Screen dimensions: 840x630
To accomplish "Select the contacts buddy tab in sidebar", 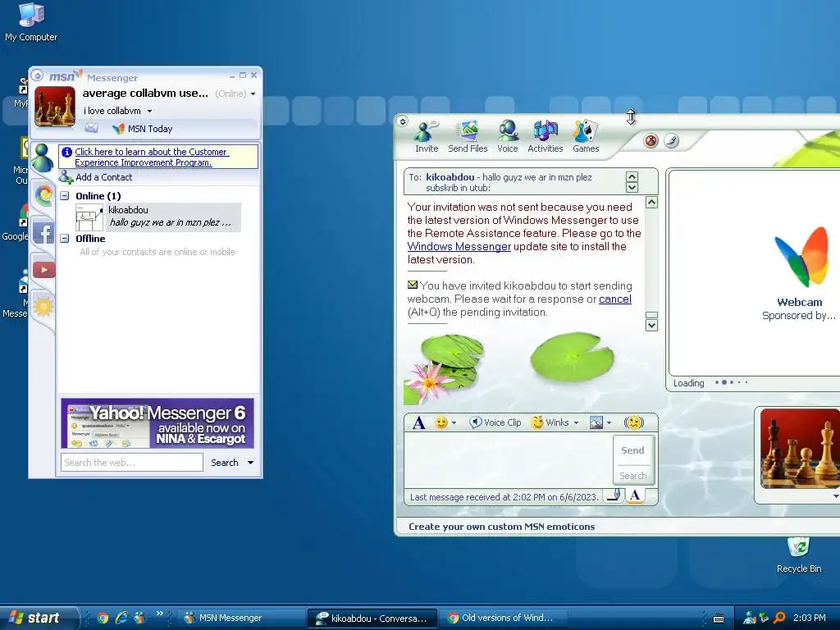I will (x=43, y=158).
